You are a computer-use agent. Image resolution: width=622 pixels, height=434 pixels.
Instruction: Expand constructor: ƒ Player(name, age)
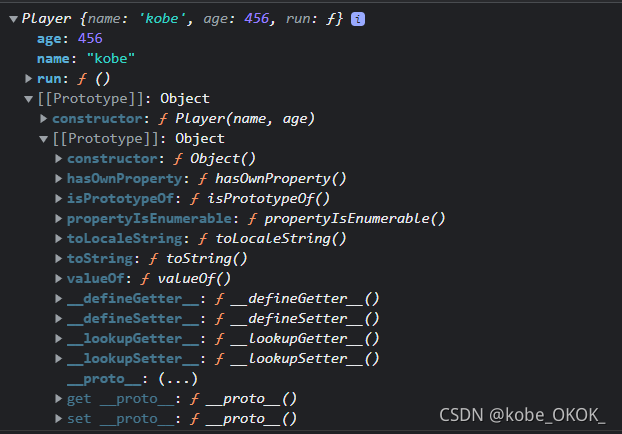point(44,119)
